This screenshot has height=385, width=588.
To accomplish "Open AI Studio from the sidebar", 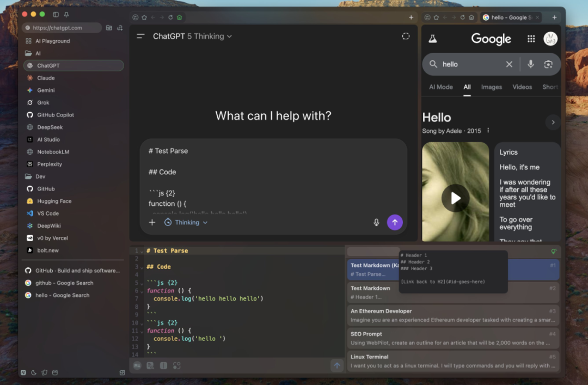I will [73, 139].
